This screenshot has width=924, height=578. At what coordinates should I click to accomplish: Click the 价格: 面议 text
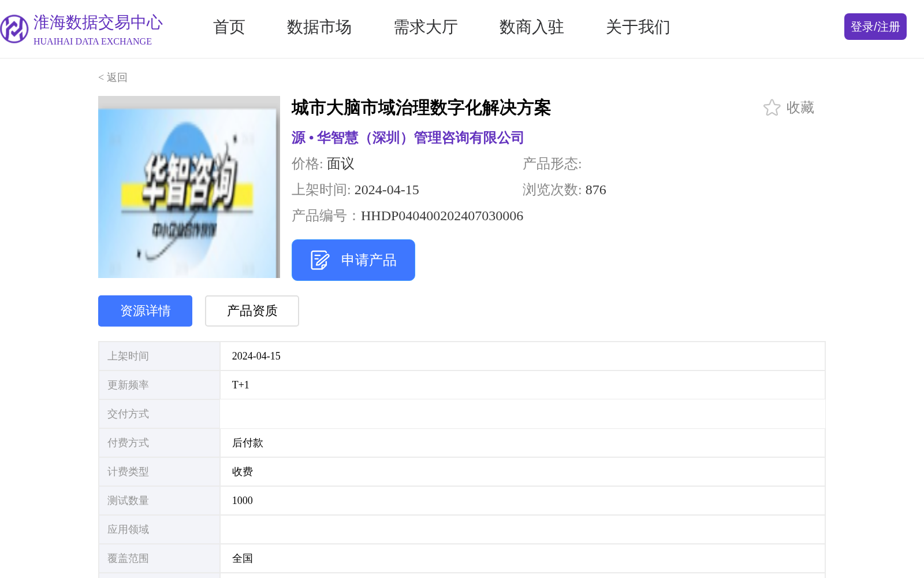323,164
